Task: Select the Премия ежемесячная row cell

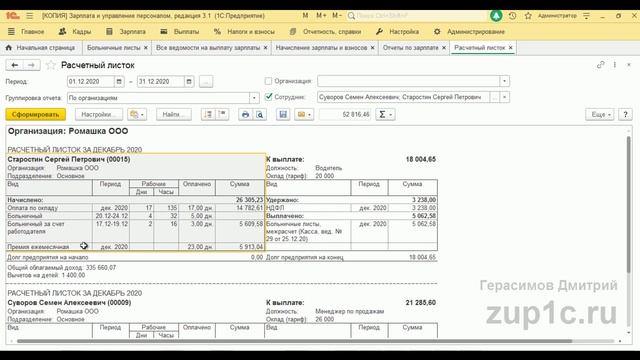Action: tap(49, 247)
